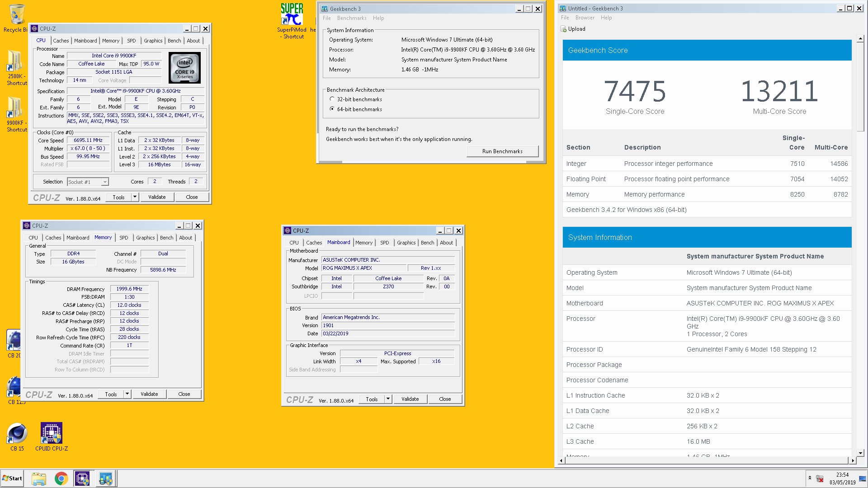Screen dimensions: 868x488
Task: Expand Tools dropdown arrow in Mainboard window
Action: pyautogui.click(x=388, y=399)
